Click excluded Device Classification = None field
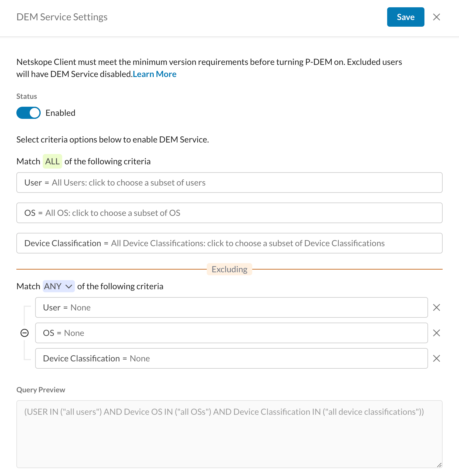459x476 pixels. 232,358
